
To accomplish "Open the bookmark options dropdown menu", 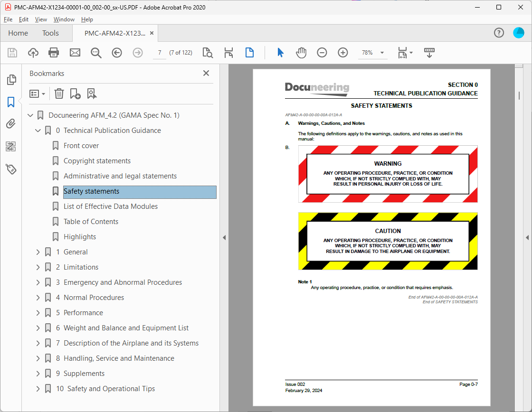I will pyautogui.click(x=38, y=94).
